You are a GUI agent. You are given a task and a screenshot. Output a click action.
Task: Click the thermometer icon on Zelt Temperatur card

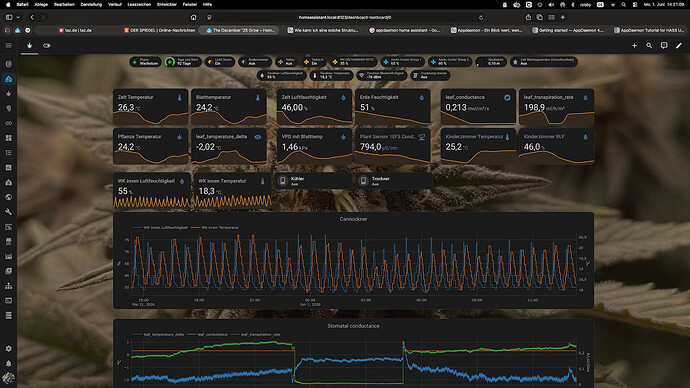point(179,98)
